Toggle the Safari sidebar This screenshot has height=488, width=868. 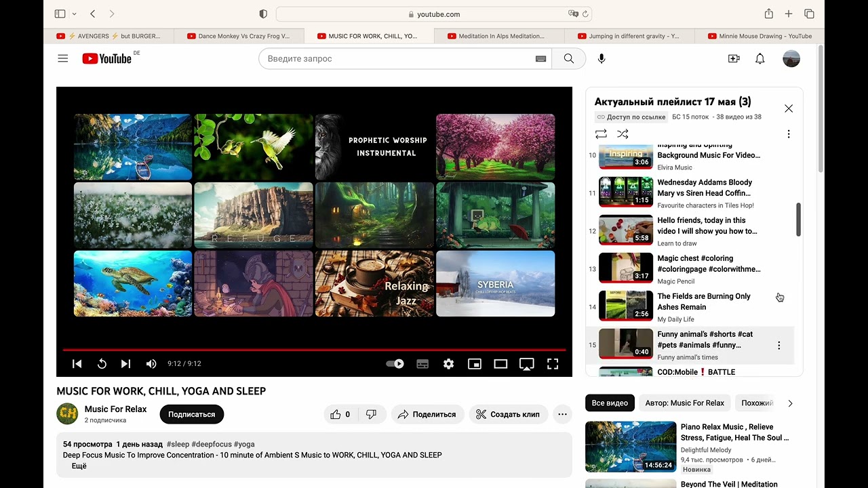(60, 14)
